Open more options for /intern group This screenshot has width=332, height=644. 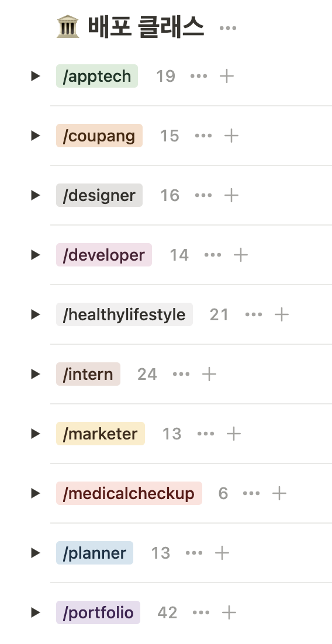(181, 374)
